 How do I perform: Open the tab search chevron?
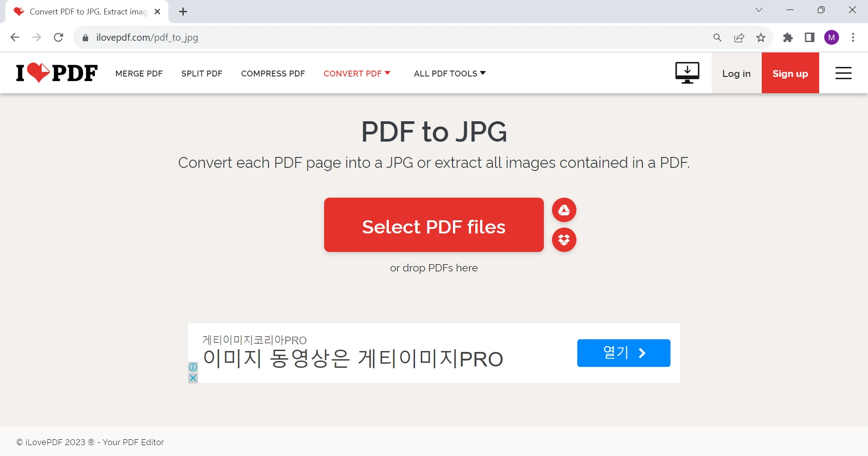click(x=759, y=10)
